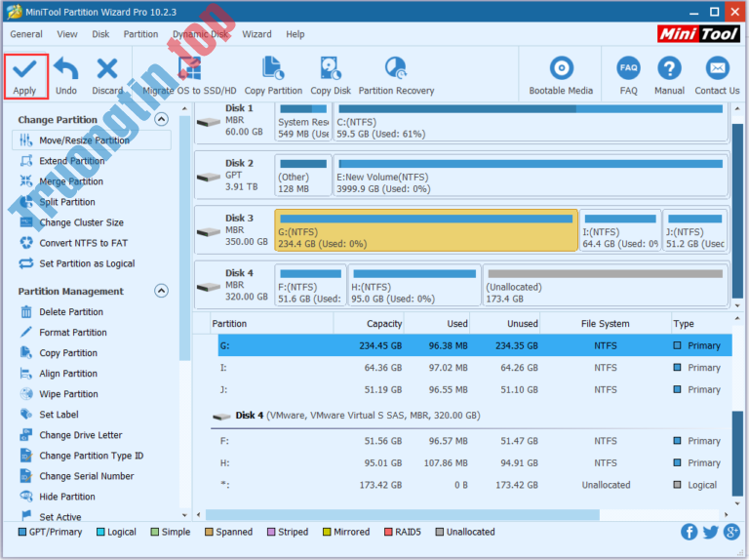Select the G:(NTFS) block on Disk 3
Viewport: 749px width, 560px height.
click(x=426, y=230)
